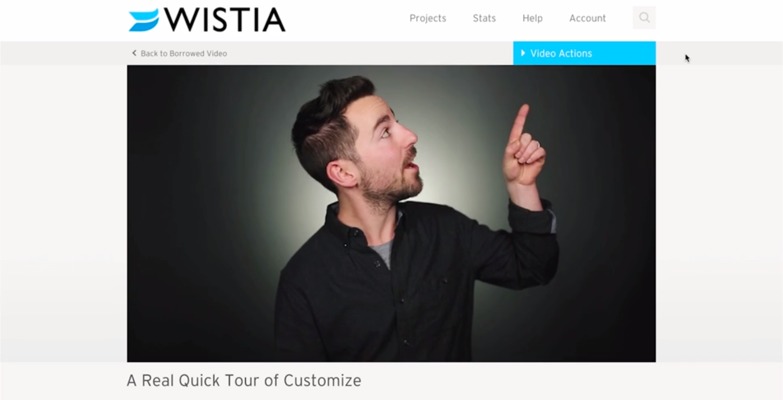Go to the Stats page

tap(484, 18)
